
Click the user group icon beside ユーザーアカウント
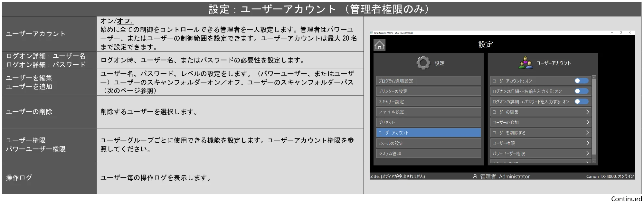click(526, 63)
